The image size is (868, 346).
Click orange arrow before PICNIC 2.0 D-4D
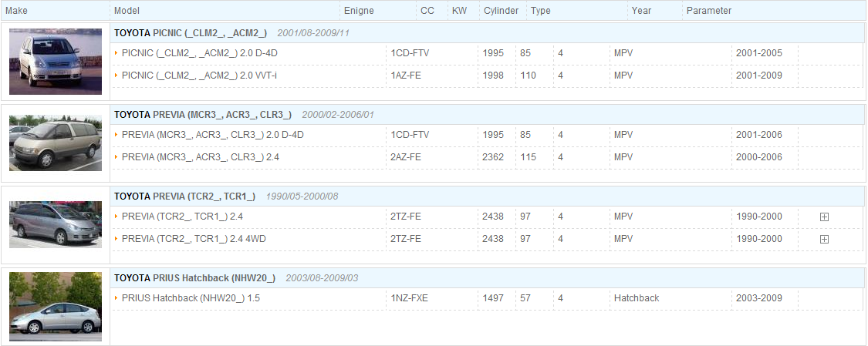117,53
